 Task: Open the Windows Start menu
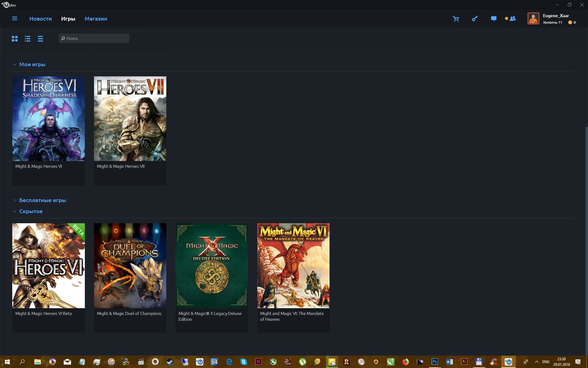pyautogui.click(x=7, y=362)
